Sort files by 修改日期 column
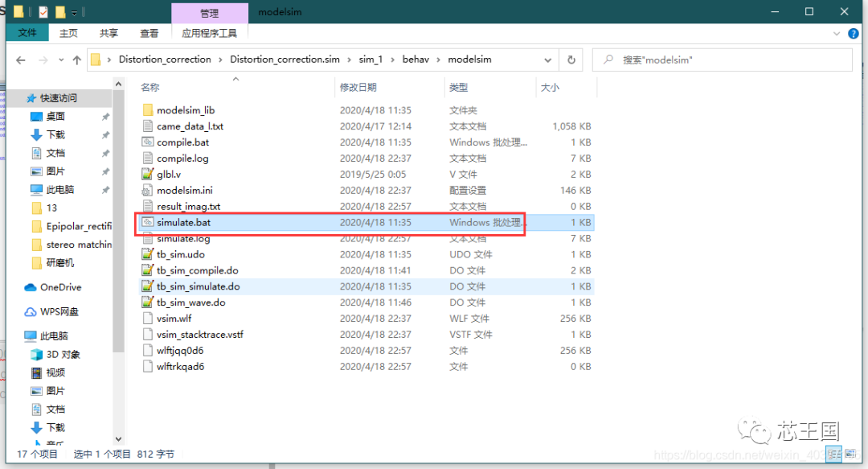Screen dimensions: 868x469 click(x=358, y=87)
